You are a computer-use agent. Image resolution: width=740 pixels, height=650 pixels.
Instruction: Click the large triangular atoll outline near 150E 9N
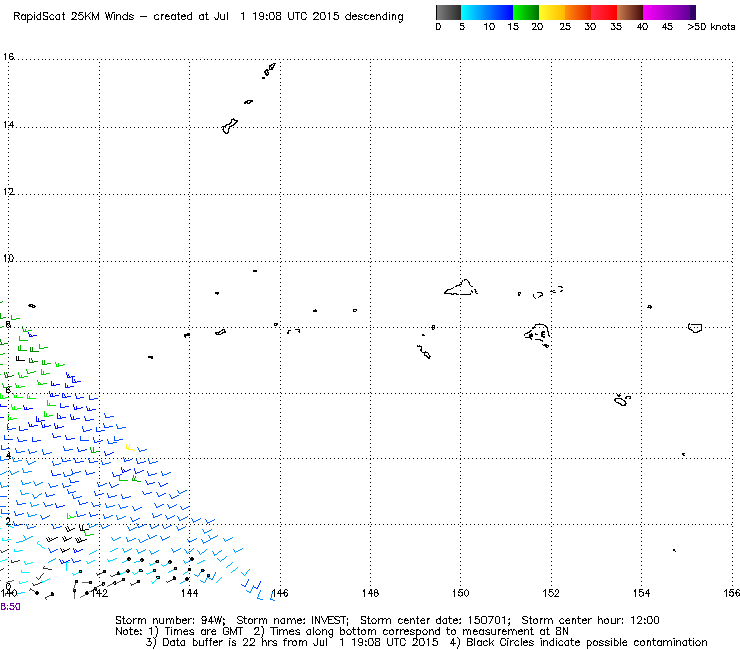click(461, 288)
